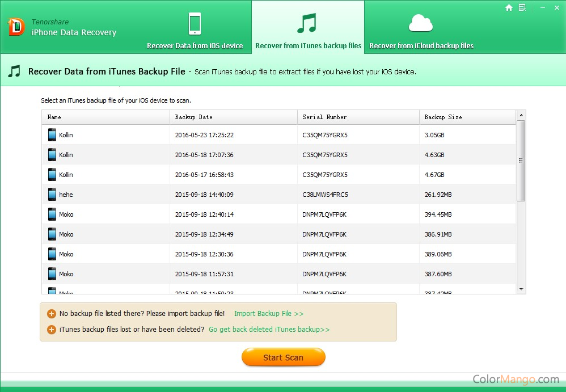Screen dimensions: 566x392
Task: Click the backup list vertical scrollbar thumb
Action: [521, 161]
